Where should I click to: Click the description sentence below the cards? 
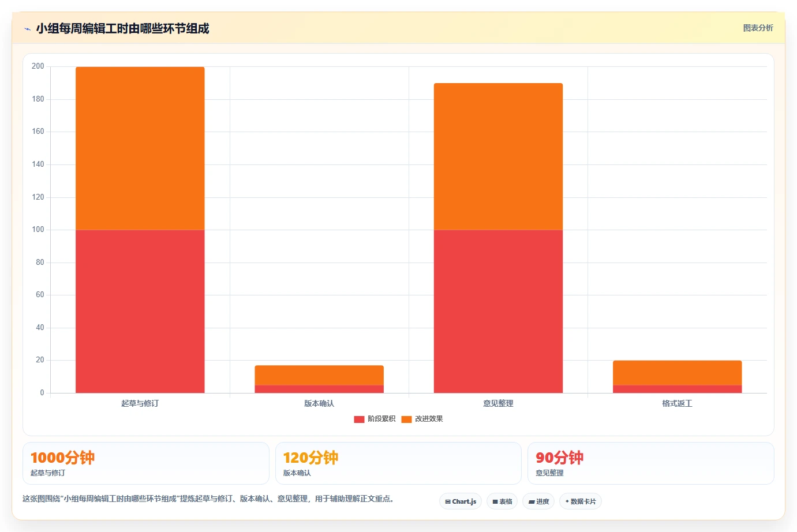208,499
